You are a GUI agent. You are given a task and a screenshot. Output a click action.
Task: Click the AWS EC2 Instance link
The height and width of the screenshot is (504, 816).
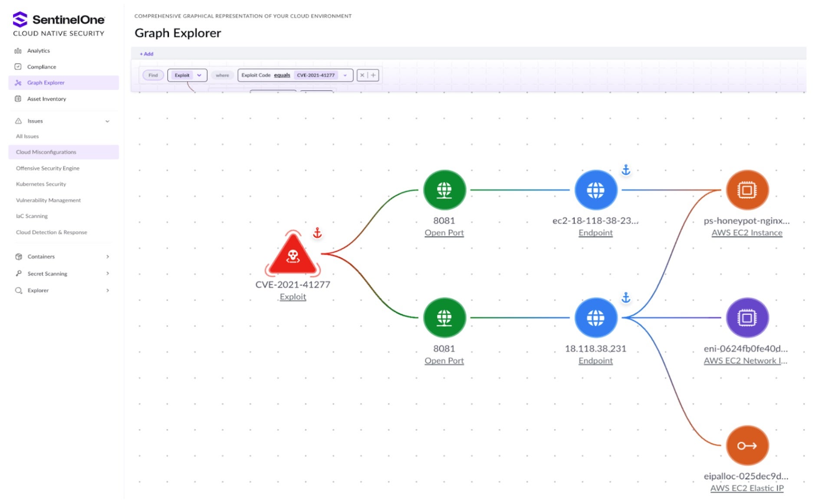(747, 233)
